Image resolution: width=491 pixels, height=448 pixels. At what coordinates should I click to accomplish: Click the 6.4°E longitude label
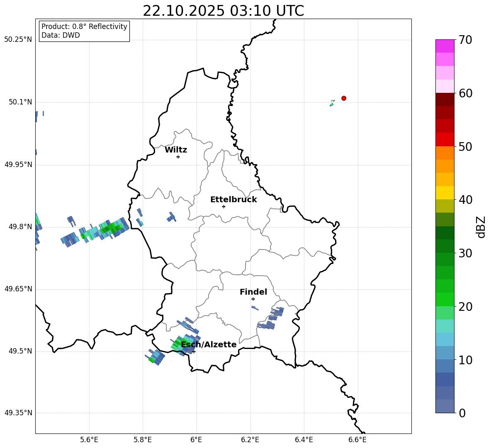pyautogui.click(x=304, y=440)
